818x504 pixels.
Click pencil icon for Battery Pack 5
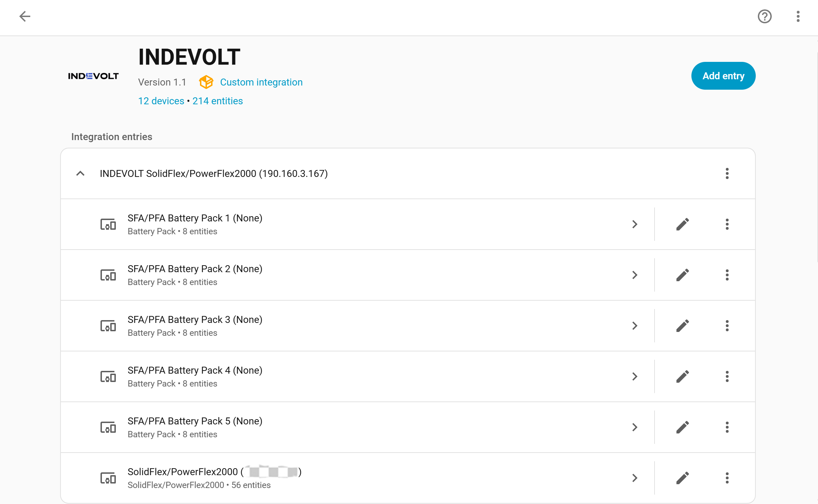(682, 427)
